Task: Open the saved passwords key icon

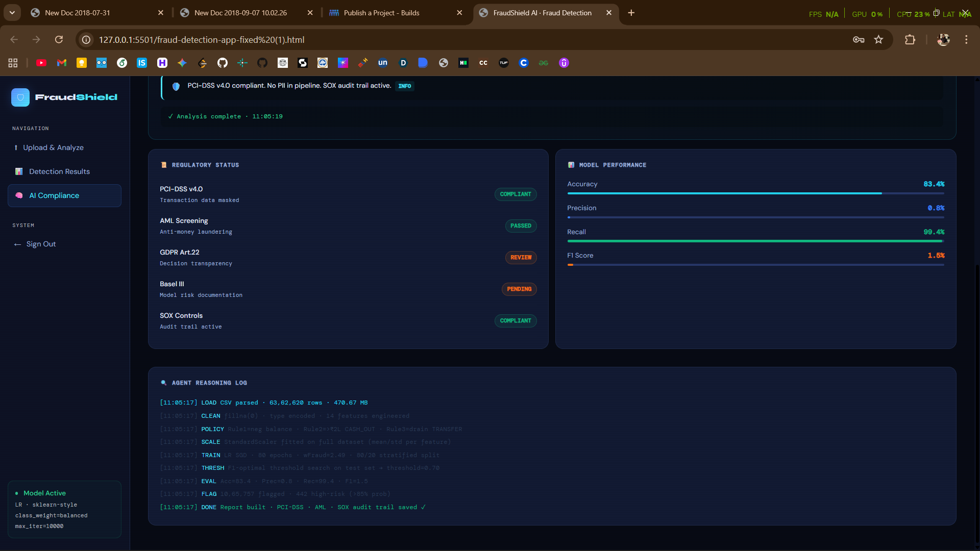Action: [859, 39]
